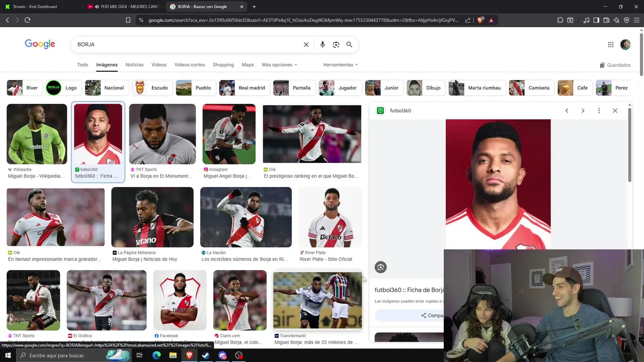Open Brave Rewards triangle icon
Screen dimensions: 644x362
491,20
